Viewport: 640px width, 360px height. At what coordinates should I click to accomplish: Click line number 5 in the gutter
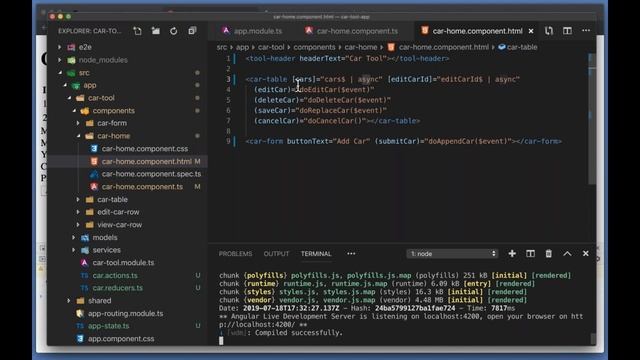228,100
